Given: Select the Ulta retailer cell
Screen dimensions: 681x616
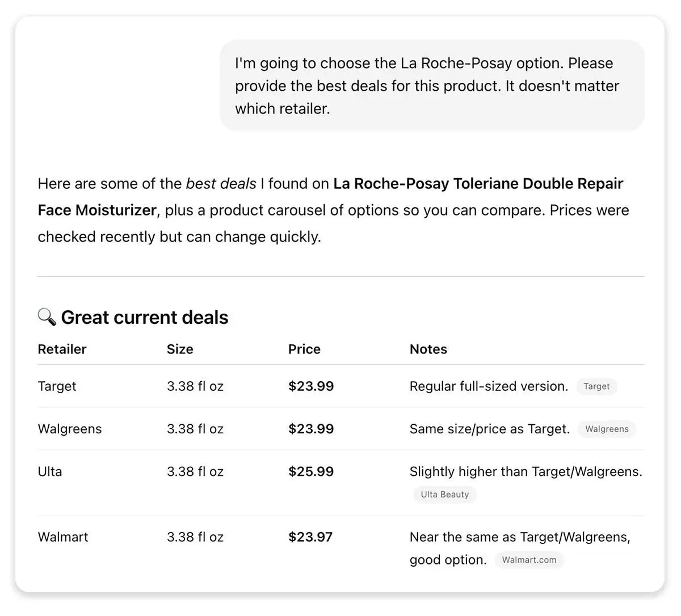Looking at the screenshot, I should [50, 471].
